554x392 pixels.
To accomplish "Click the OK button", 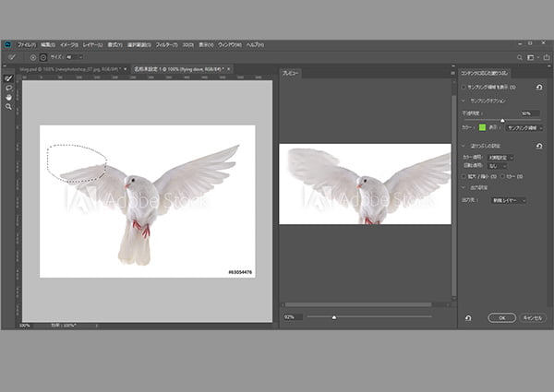I will point(501,317).
